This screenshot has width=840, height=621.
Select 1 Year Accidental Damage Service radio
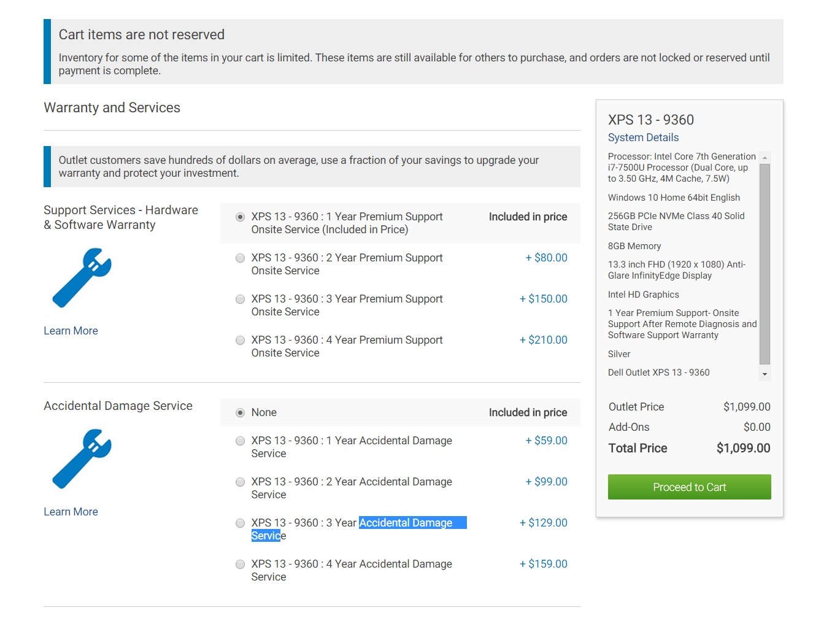[241, 441]
